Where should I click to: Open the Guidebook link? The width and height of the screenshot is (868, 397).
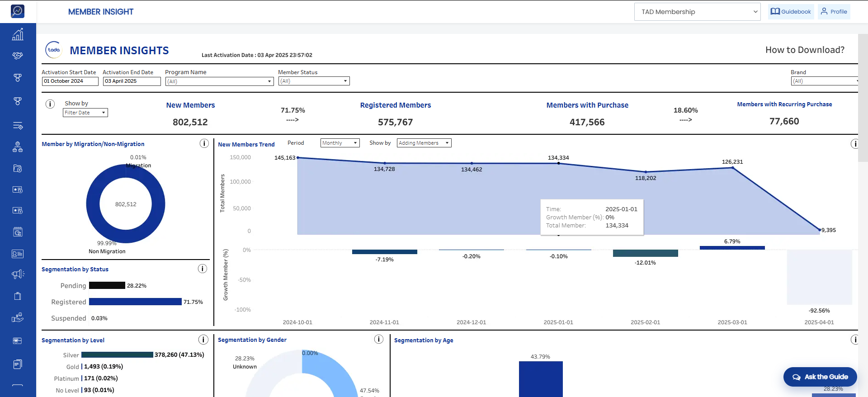791,12
